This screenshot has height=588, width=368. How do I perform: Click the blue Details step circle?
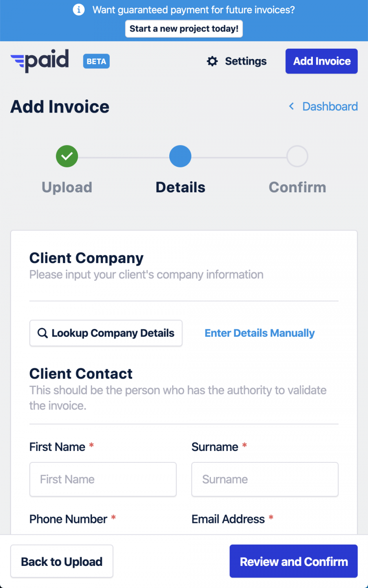pos(180,156)
